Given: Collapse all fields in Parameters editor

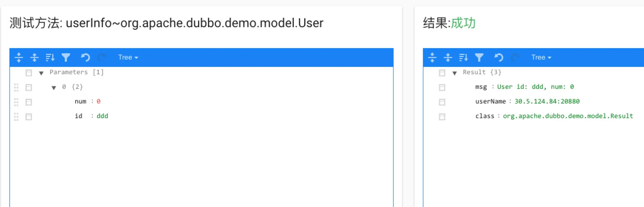Looking at the screenshot, I should coord(34,57).
